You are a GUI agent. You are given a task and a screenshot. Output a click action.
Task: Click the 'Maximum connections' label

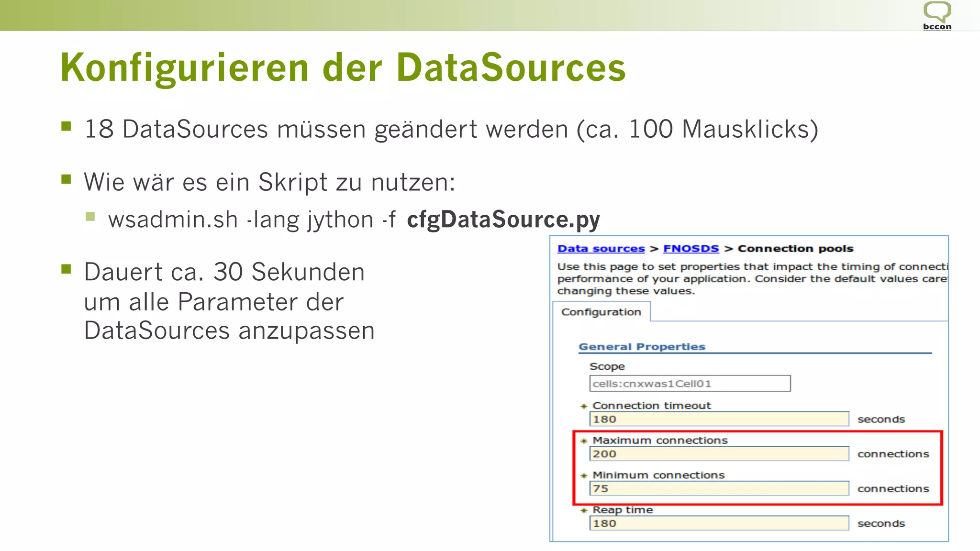pyautogui.click(x=660, y=441)
